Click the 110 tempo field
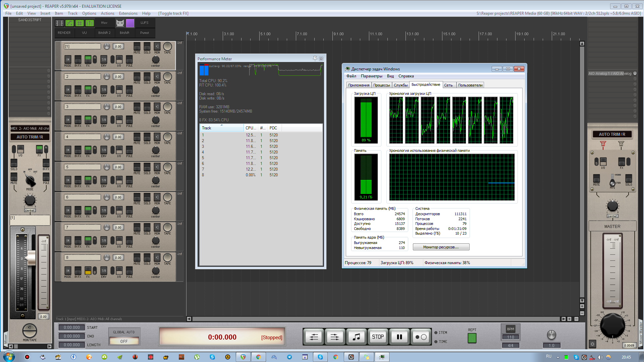The height and width of the screenshot is (362, 644). 511,337
